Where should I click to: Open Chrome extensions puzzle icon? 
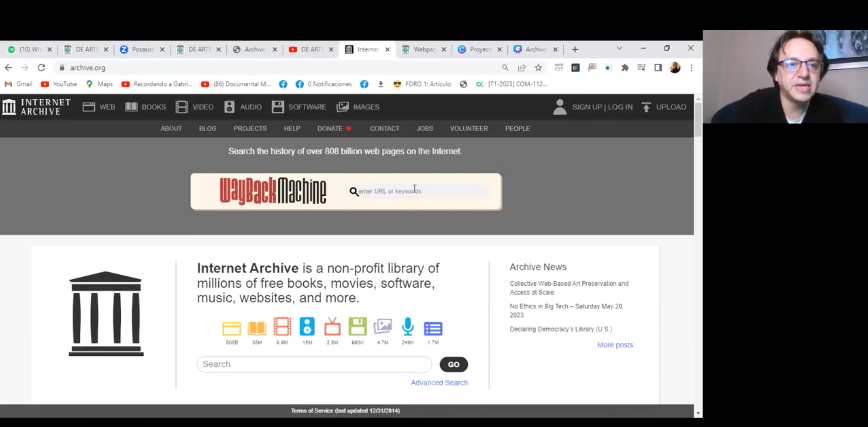625,68
